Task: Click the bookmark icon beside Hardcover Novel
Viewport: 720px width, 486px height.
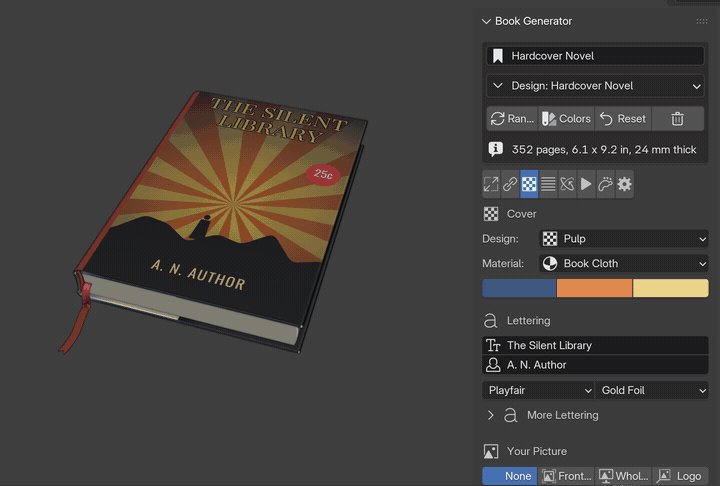Action: [498, 56]
